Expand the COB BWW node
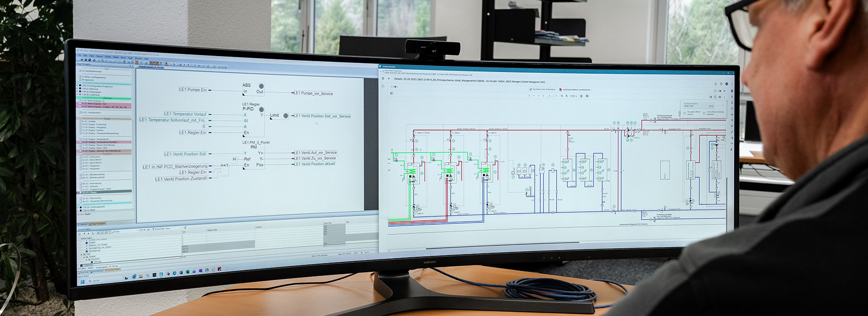The width and height of the screenshot is (868, 316). tap(78, 210)
